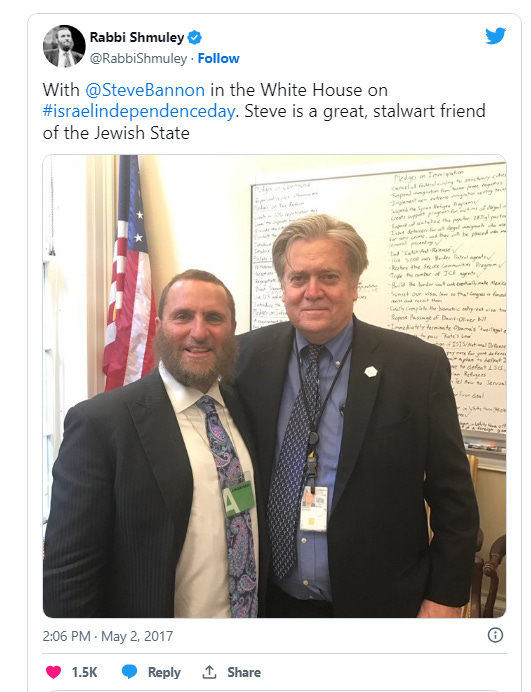
Task: Click the Share text label
Action: click(244, 672)
